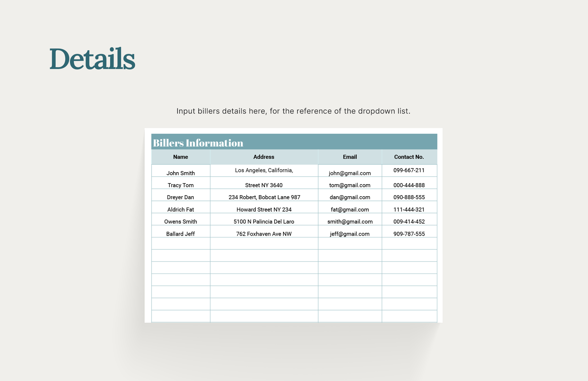Click the Address column header
Screen dimensions: 588x381
[264, 157]
